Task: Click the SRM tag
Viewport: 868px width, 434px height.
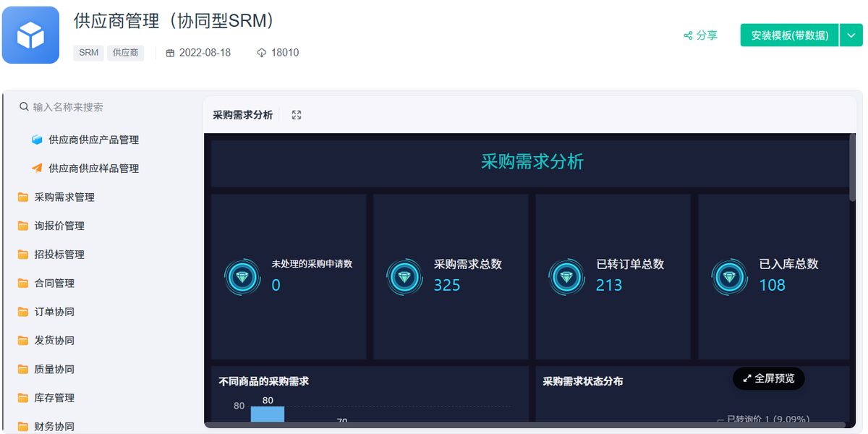Action: 89,53
